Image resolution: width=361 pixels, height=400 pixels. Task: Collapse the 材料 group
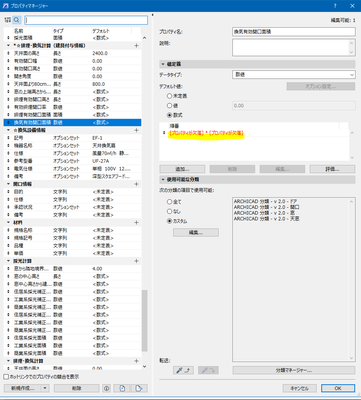pyautogui.click(x=9, y=223)
